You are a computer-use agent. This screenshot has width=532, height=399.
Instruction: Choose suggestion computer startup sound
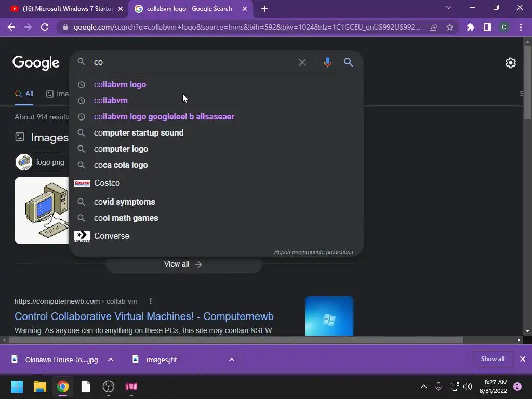click(x=216, y=132)
